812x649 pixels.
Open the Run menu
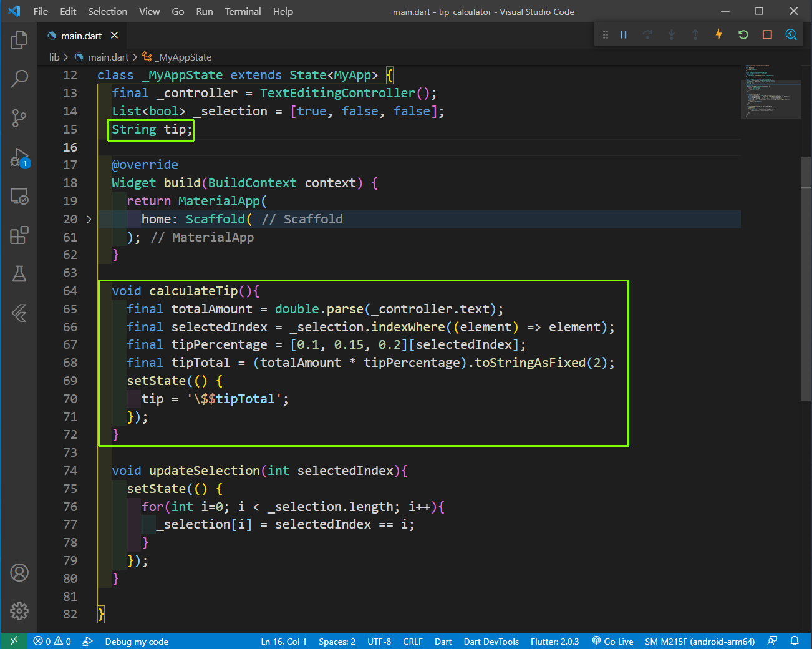(x=205, y=11)
